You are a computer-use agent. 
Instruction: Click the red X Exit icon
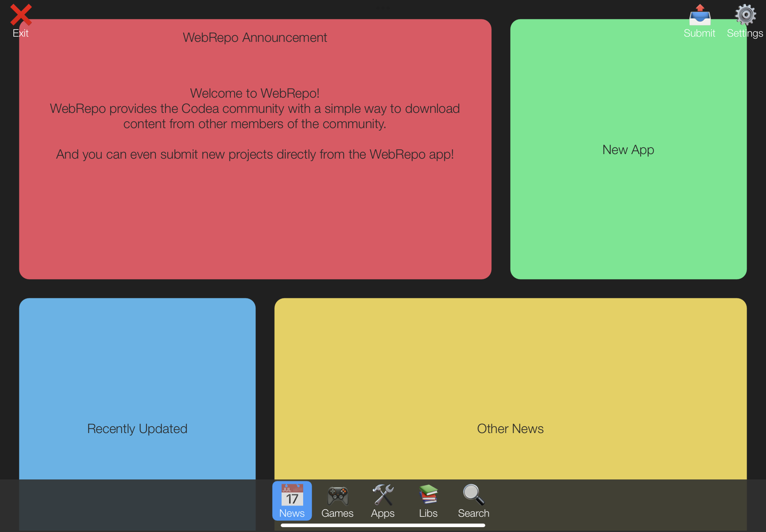click(21, 15)
